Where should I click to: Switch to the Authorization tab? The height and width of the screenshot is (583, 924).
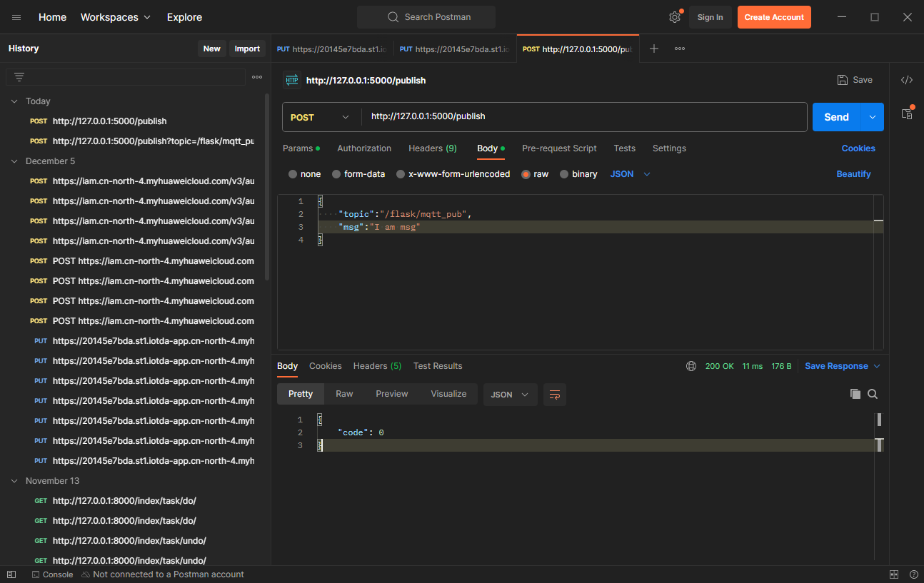[364, 148]
